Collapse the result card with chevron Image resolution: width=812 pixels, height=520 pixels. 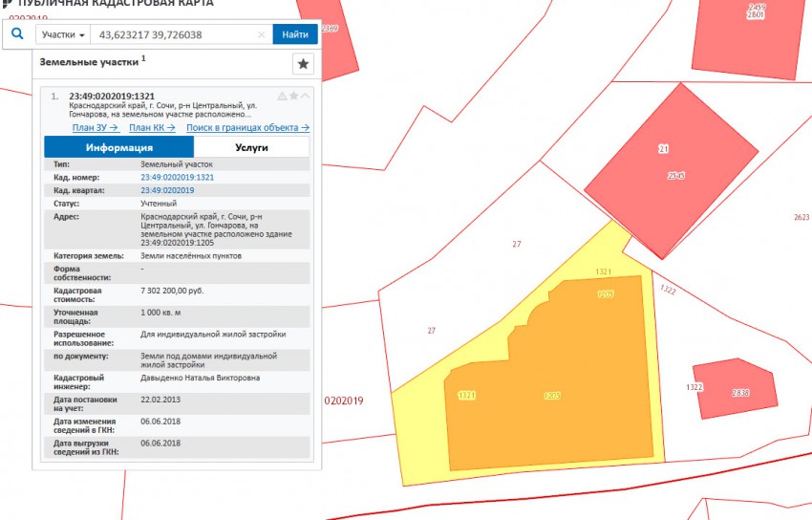[306, 96]
